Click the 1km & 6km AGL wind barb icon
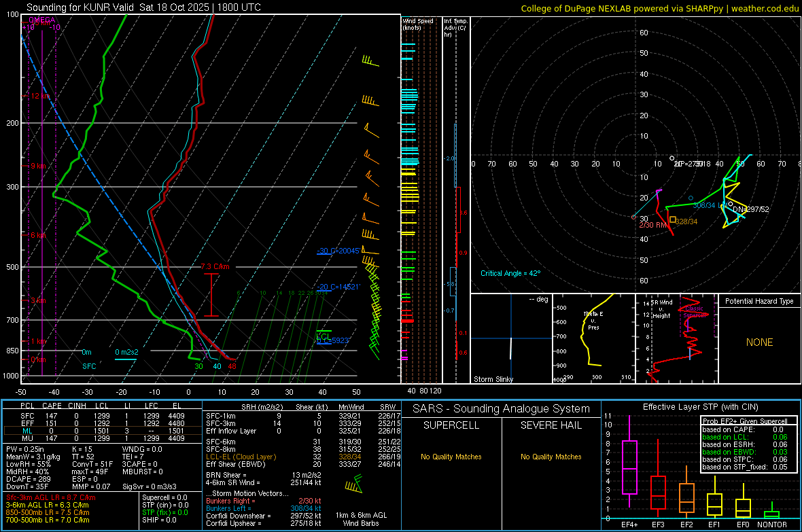 [x=354, y=484]
